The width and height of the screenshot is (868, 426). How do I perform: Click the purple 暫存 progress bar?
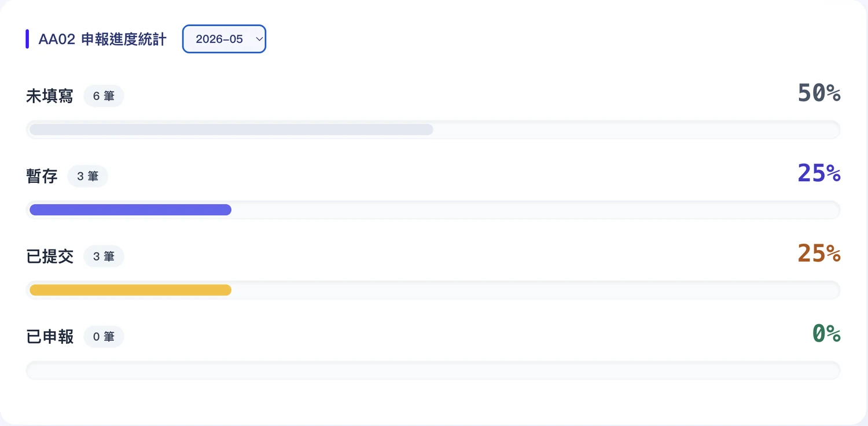click(130, 210)
